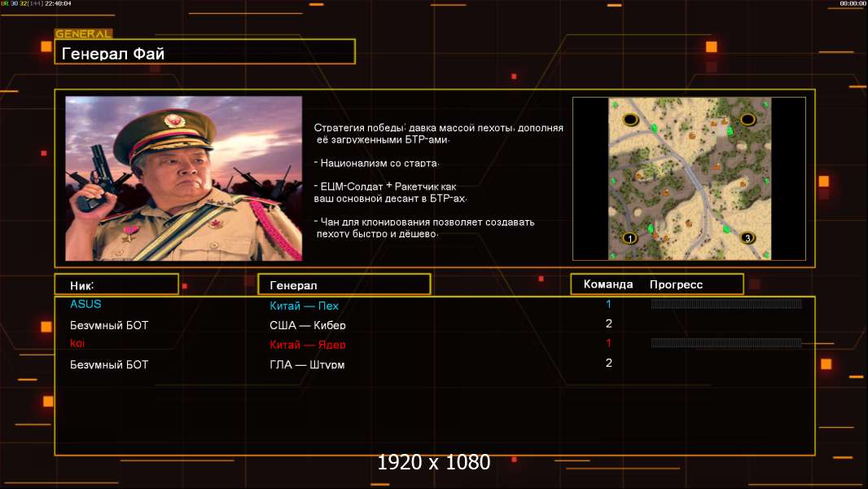868x489 pixels.
Task: Click the 'Генерал' column header
Action: tap(344, 284)
